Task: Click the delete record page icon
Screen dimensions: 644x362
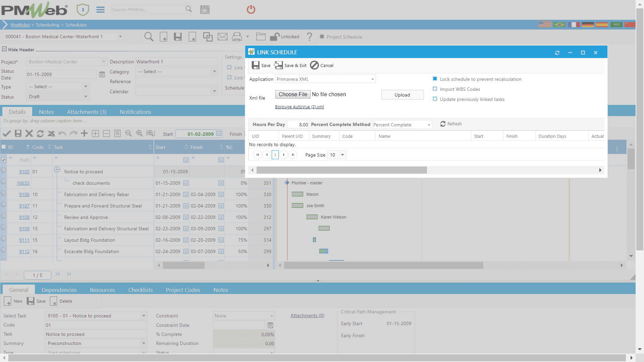Action: tap(192, 37)
